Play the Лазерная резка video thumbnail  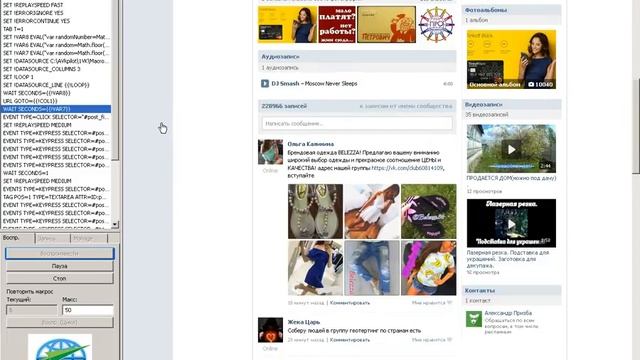click(x=511, y=223)
